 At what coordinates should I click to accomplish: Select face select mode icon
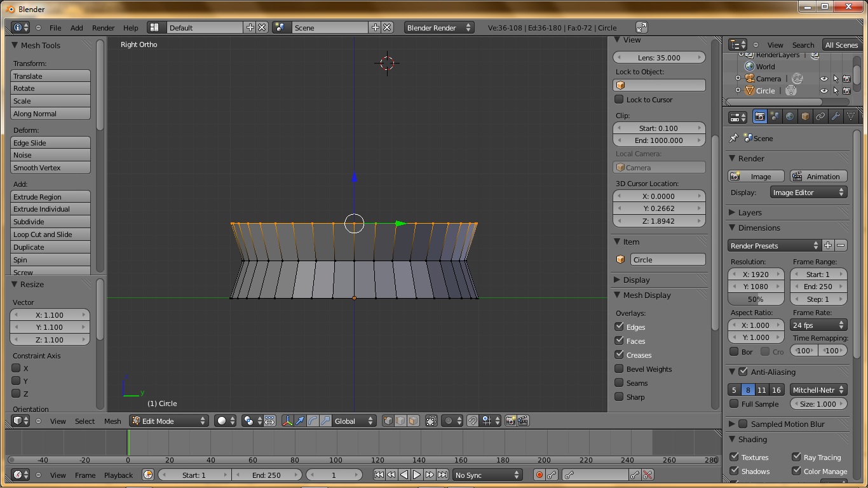tap(413, 421)
